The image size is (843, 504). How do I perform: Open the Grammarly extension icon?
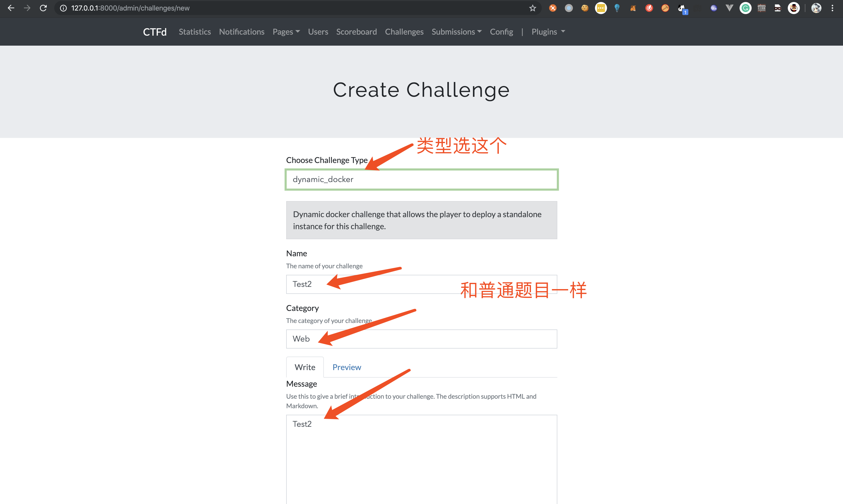(745, 8)
